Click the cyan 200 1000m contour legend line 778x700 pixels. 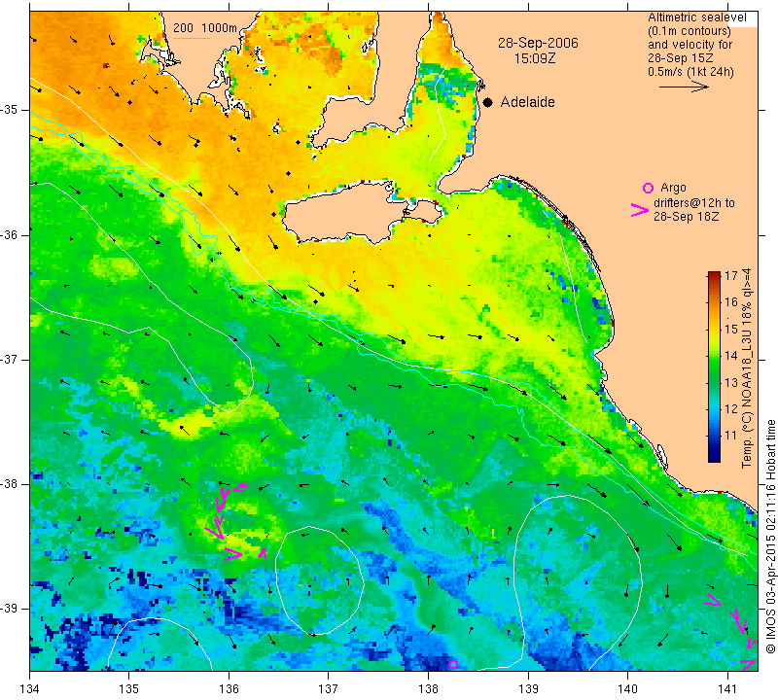pyautogui.click(x=192, y=38)
